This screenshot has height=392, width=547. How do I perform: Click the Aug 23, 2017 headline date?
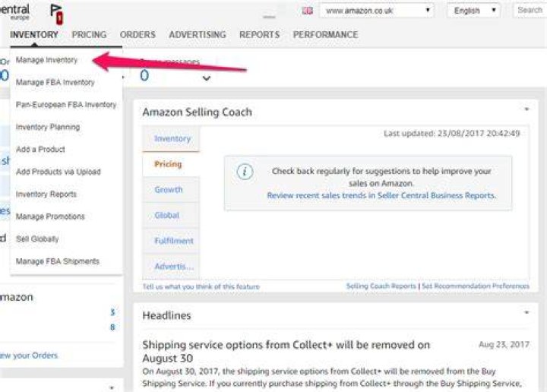[x=504, y=345]
